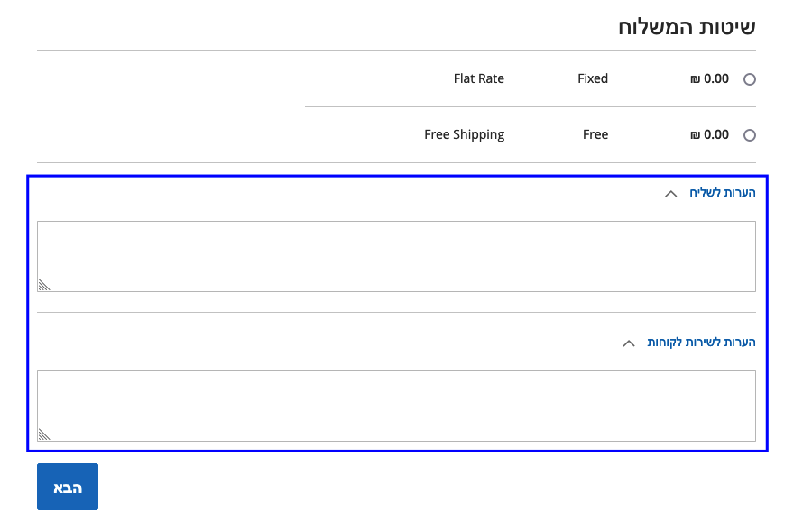This screenshot has height=521, width=812.
Task: Click the Fixed method text
Action: click(x=593, y=78)
